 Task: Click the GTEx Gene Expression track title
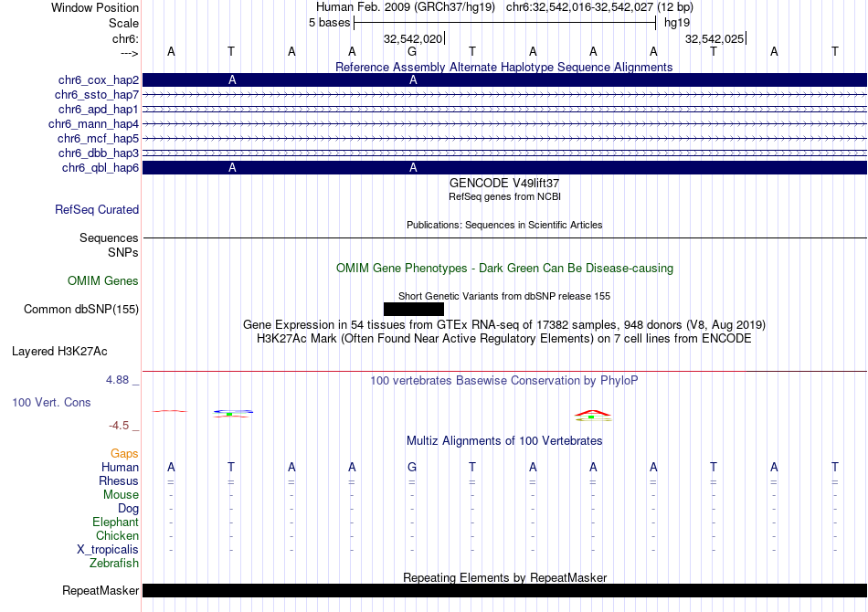coord(504,325)
